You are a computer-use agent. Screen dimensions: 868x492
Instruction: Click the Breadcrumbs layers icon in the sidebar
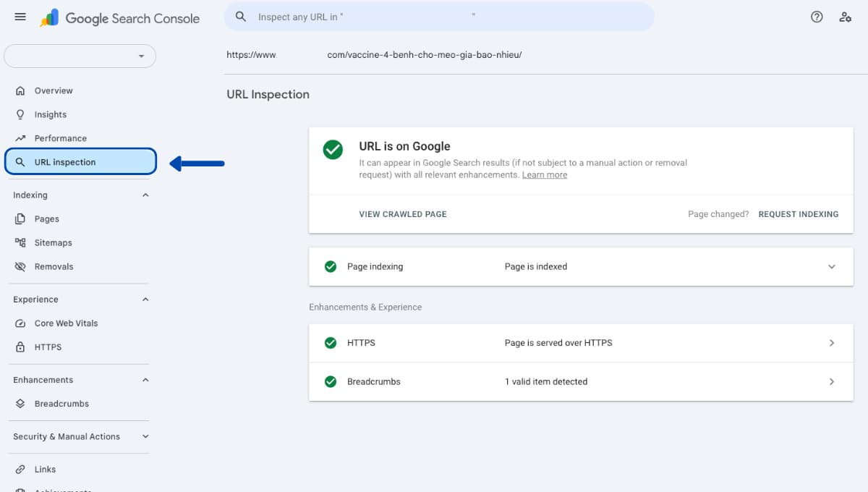20,404
